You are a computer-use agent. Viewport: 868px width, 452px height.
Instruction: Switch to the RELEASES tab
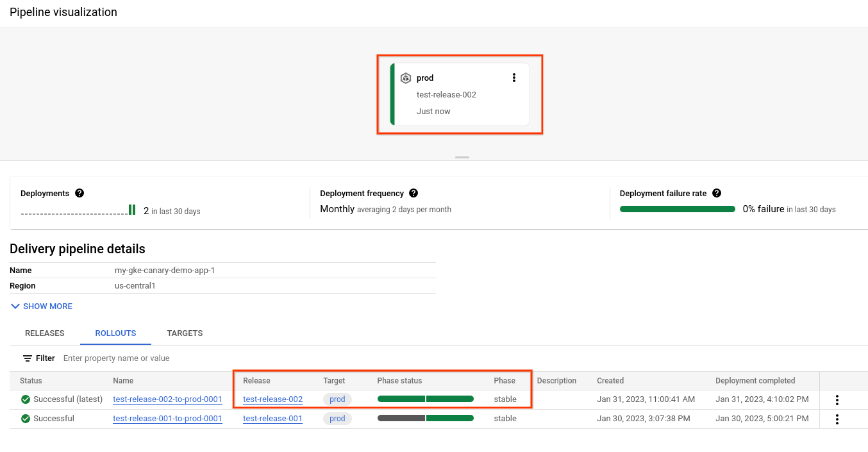44,333
